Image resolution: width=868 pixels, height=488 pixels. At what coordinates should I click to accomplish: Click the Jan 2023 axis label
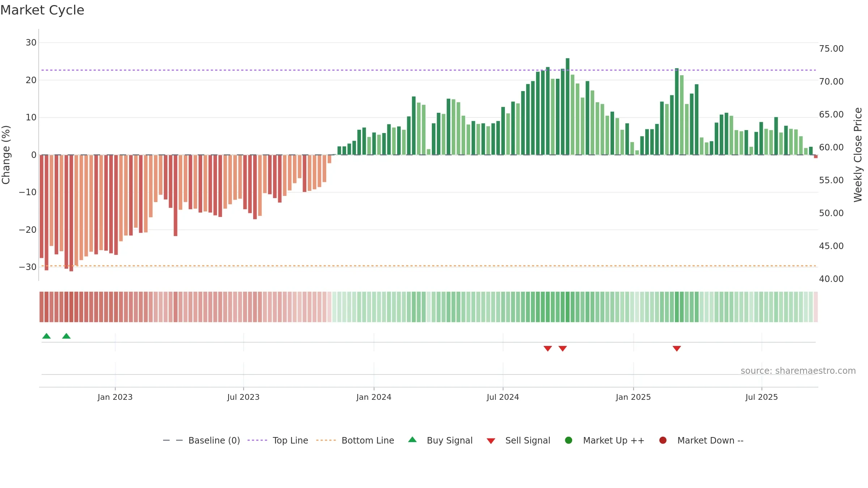[x=115, y=397]
